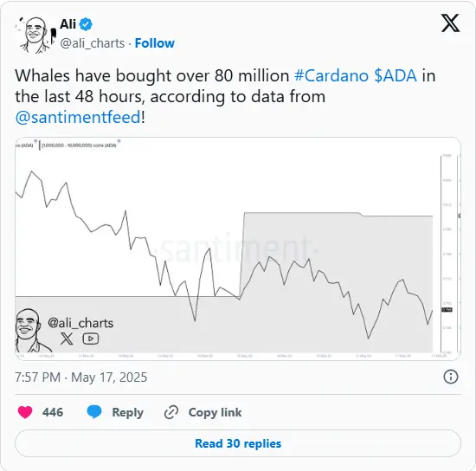The height and width of the screenshot is (471, 476).
Task: Click the blue reply speech bubble icon
Action: pyautogui.click(x=94, y=412)
